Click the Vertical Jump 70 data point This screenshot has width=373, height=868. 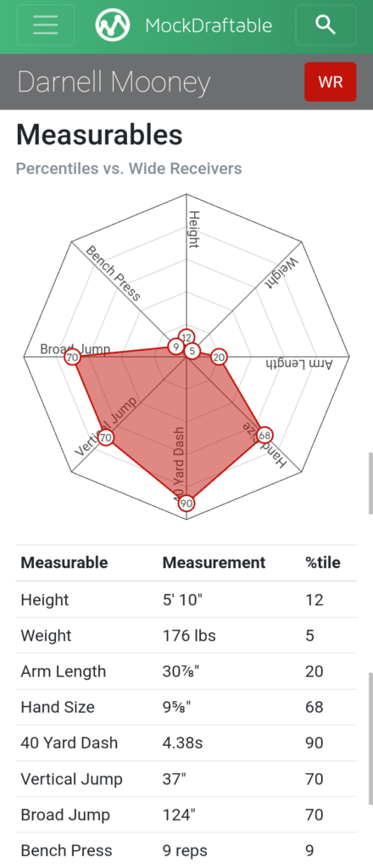click(106, 438)
